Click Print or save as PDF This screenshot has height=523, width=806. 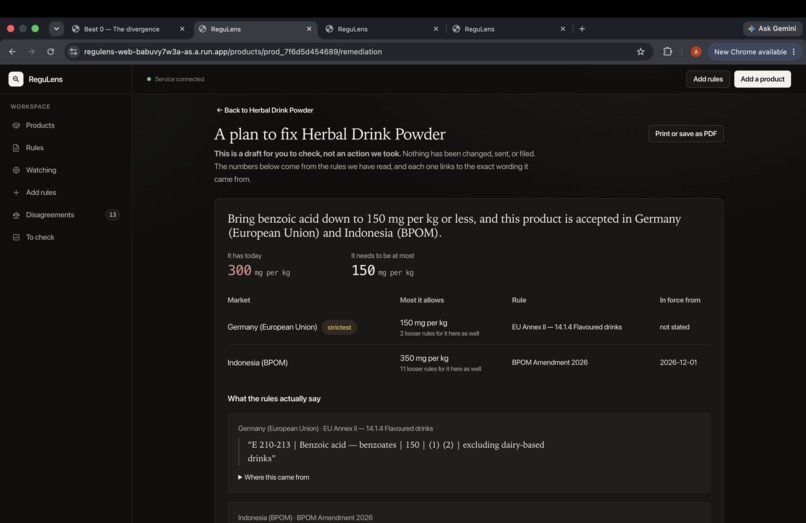click(686, 134)
